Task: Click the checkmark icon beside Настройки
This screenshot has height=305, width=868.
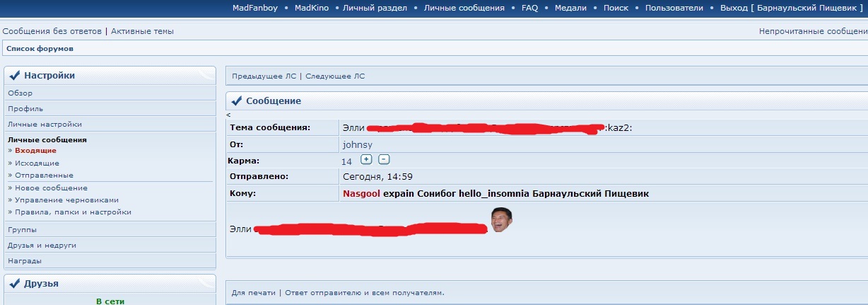Action: click(x=14, y=76)
